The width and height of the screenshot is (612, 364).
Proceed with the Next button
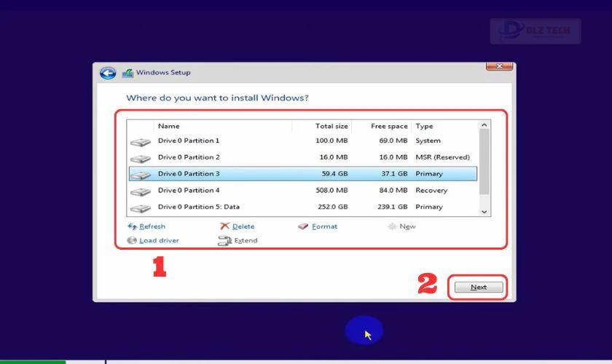479,287
